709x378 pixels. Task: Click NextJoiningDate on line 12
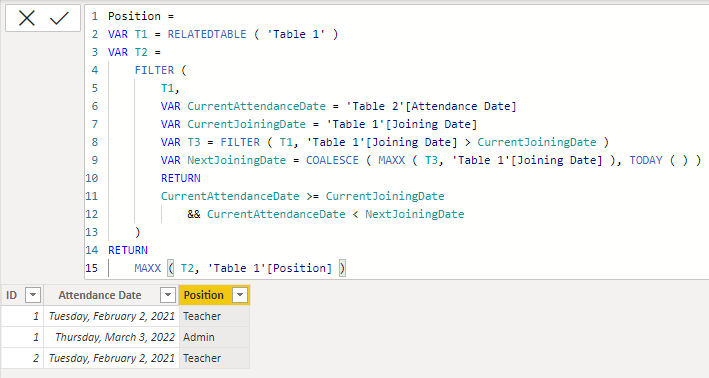(415, 214)
